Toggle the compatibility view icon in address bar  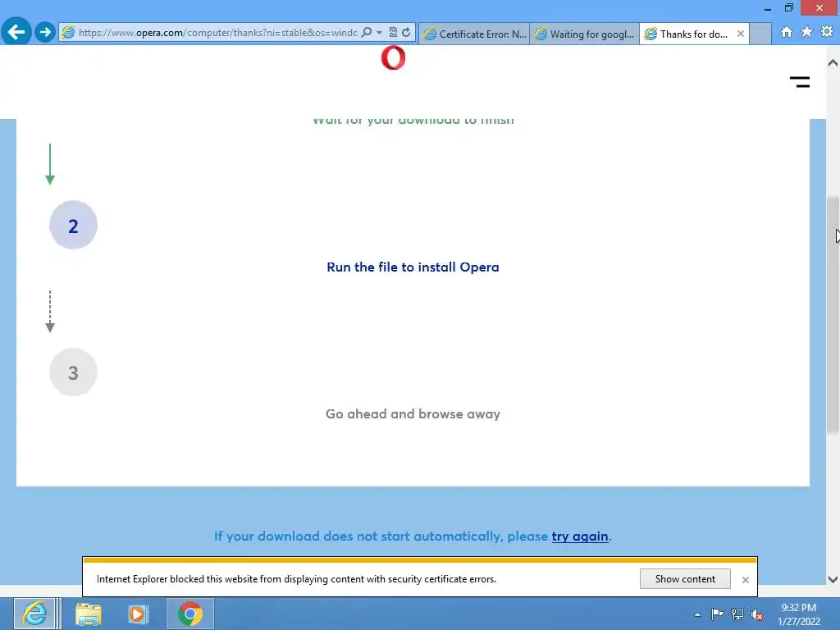pos(393,32)
